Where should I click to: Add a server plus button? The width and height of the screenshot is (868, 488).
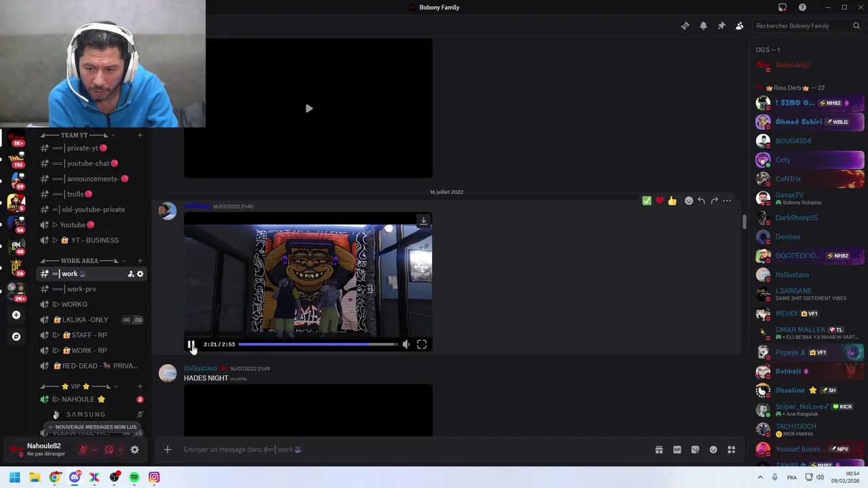(x=16, y=315)
